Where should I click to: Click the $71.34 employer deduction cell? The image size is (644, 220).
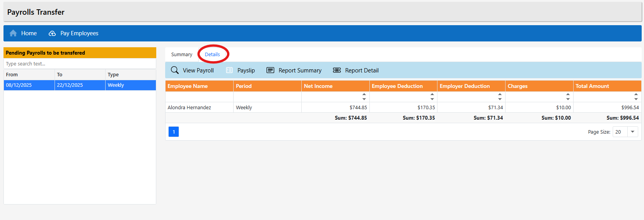click(x=471, y=107)
